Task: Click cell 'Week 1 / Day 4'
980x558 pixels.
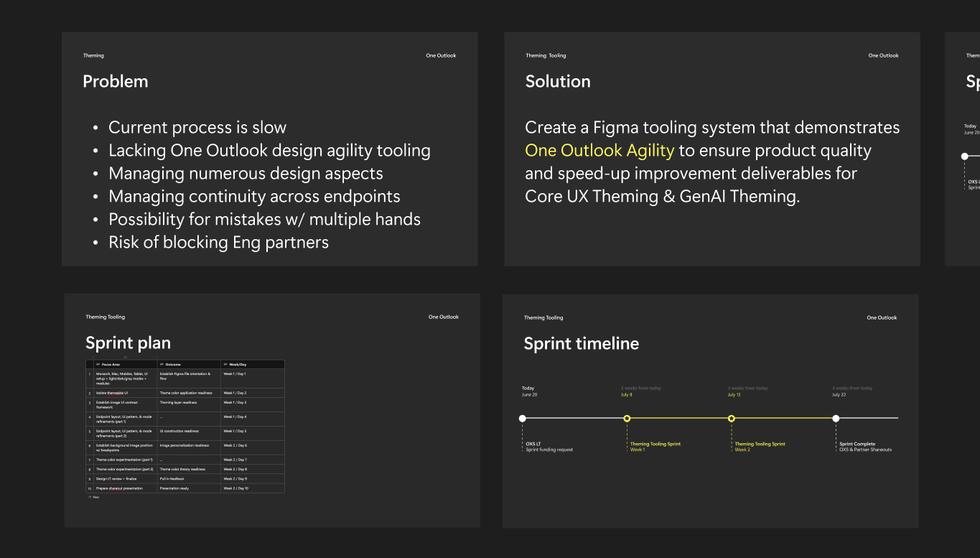Action: [253, 419]
